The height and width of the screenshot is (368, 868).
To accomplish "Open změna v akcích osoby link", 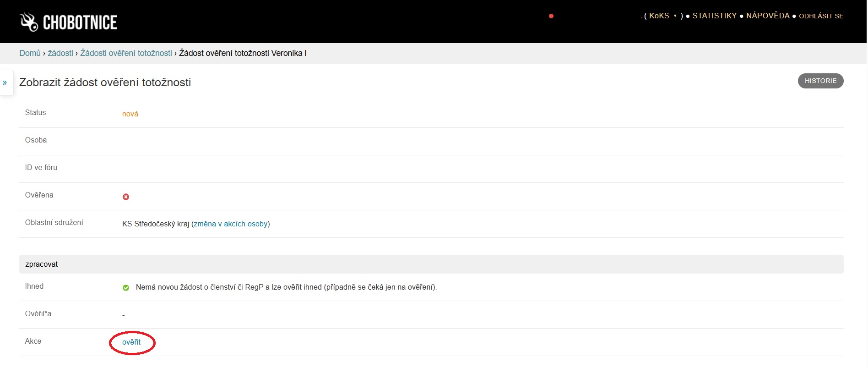I will (x=231, y=224).
